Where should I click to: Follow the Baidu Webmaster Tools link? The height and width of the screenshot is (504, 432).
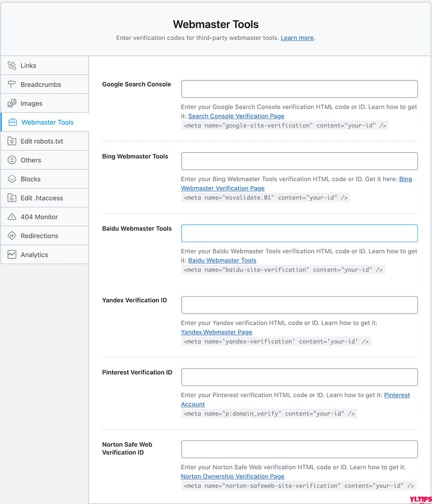222,260
